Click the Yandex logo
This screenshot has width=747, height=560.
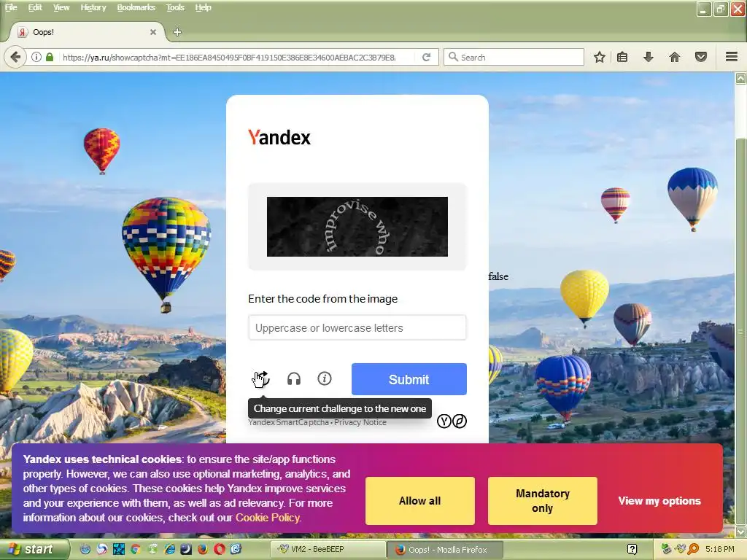click(279, 138)
